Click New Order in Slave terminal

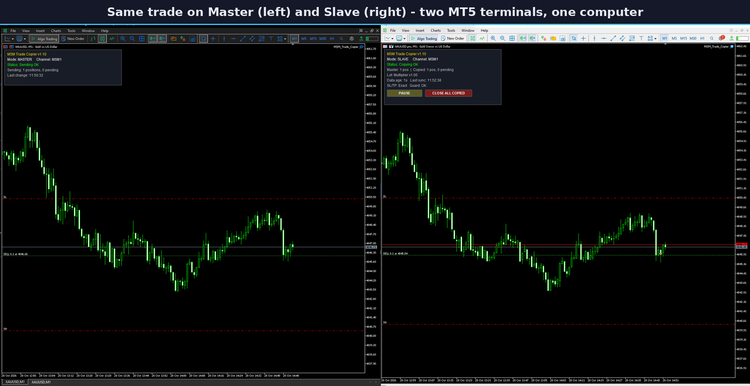pos(453,38)
